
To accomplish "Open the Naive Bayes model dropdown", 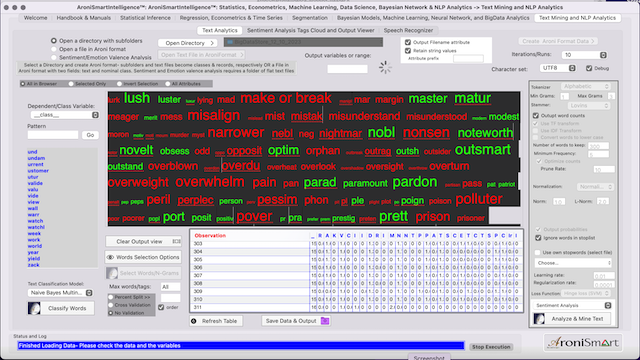I will pyautogui.click(x=60, y=293).
